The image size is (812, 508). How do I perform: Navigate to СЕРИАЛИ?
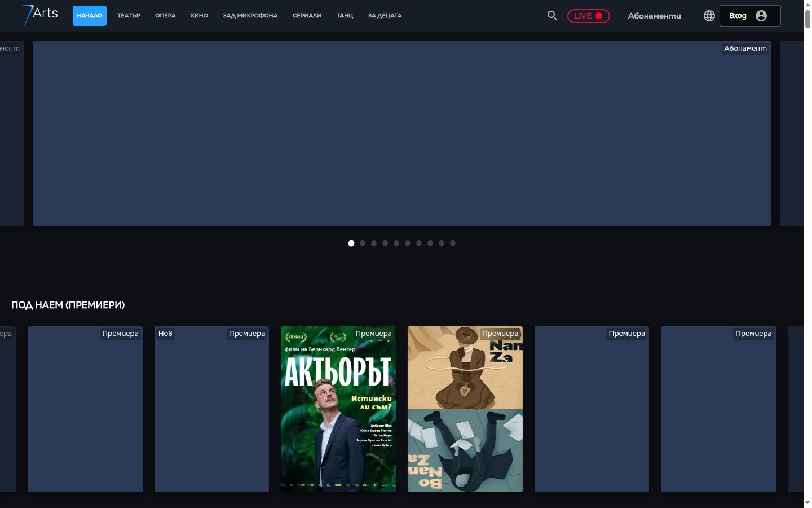coord(307,16)
